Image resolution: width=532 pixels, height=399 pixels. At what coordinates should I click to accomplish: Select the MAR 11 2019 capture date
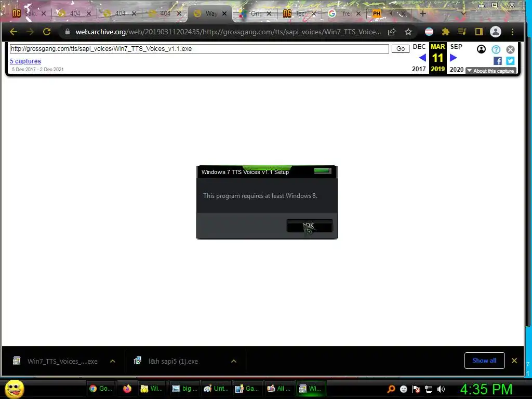point(437,58)
